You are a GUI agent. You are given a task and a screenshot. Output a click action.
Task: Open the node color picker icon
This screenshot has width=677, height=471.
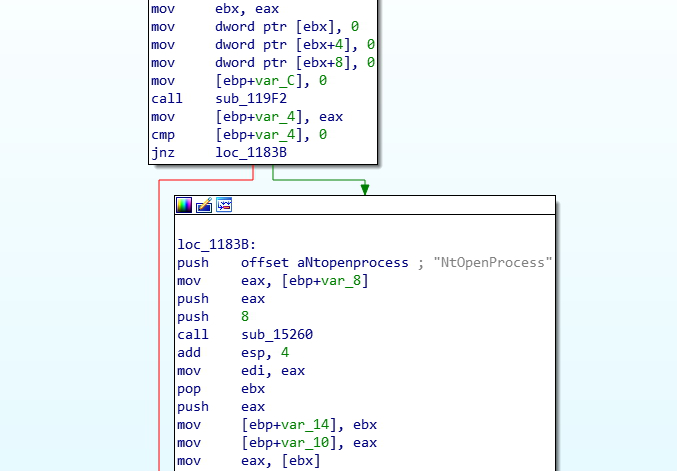point(184,204)
